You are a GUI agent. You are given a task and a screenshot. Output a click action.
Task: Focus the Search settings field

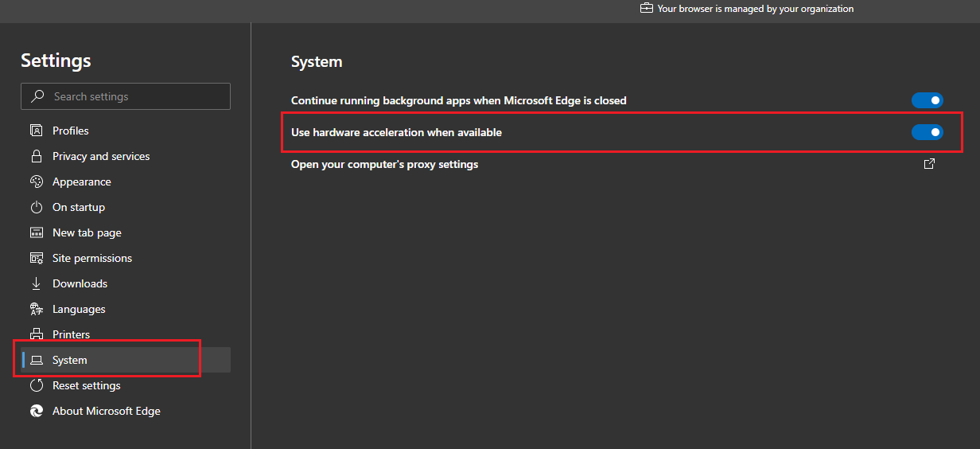tap(135, 96)
